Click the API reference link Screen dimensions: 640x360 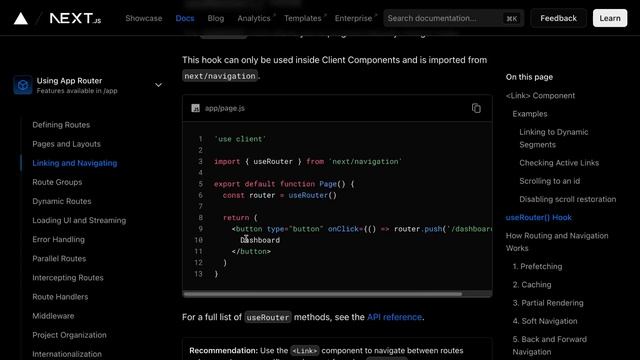[x=394, y=317]
